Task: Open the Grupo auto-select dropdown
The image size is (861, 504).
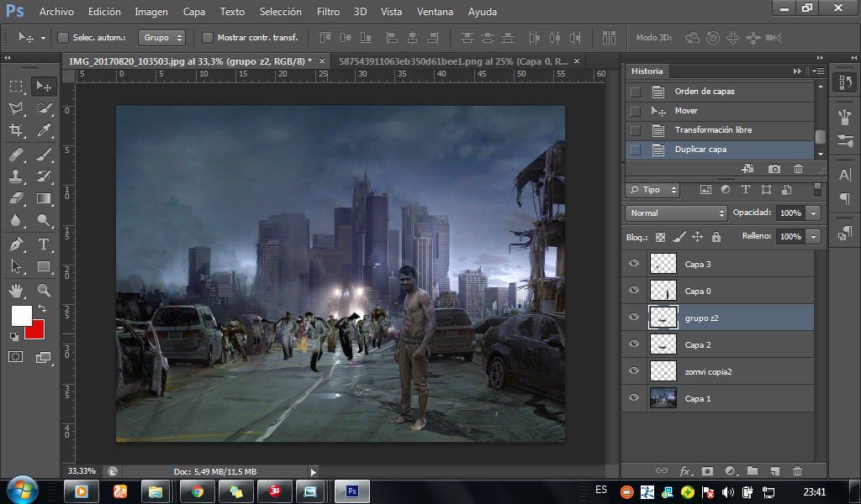Action: coord(163,38)
